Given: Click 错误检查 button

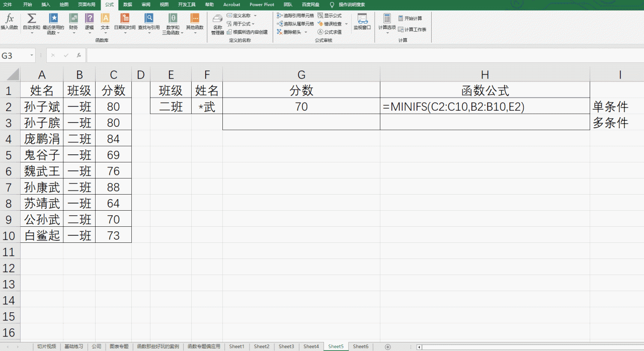Looking at the screenshot, I should point(330,24).
